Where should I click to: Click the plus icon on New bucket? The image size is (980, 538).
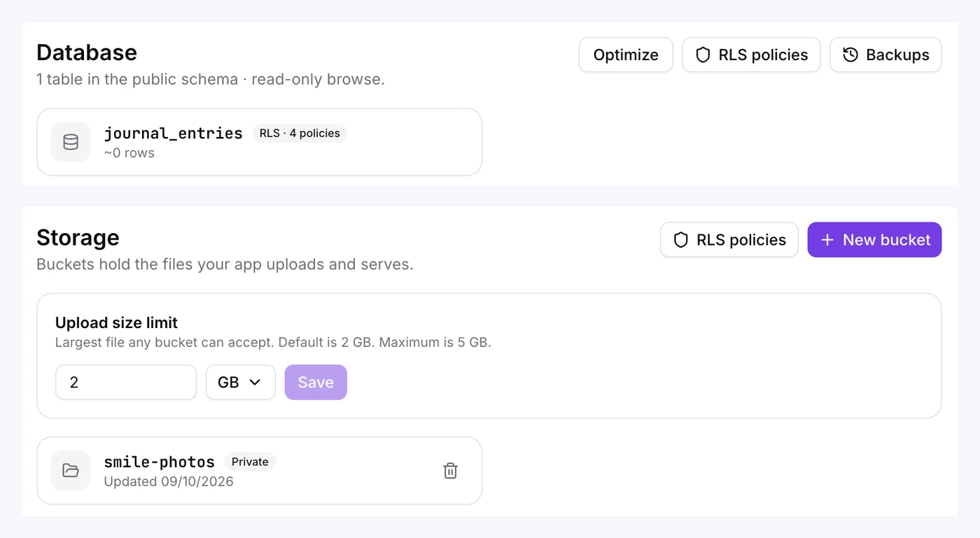point(827,240)
